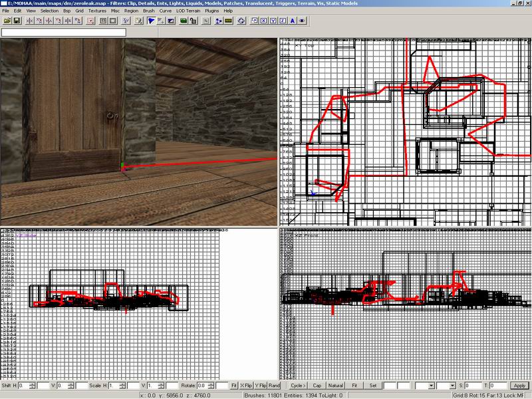Toggle the active blue clipper tool icon
This screenshot has height=399, width=532.
coord(152,21)
